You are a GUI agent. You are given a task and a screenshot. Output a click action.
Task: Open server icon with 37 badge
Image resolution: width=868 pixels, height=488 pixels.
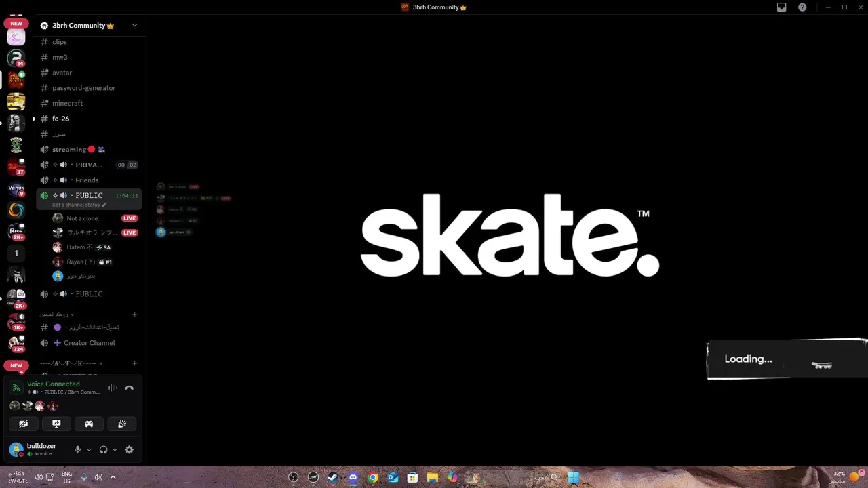point(16,166)
